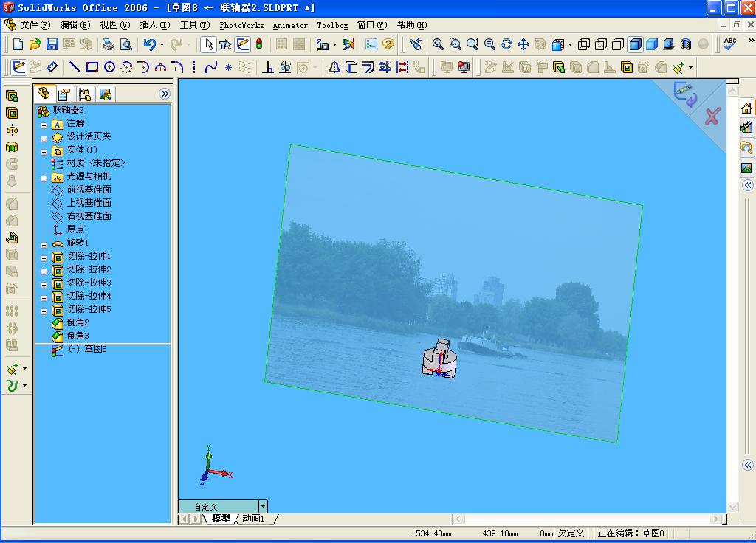The image size is (756, 543).
Task: Pick the Point sketch tool
Action: click(x=228, y=67)
